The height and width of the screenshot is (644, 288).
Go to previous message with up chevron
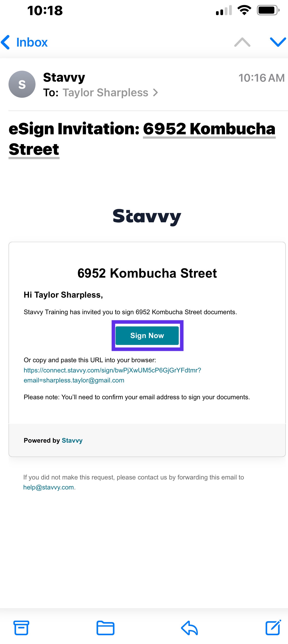pyautogui.click(x=242, y=42)
